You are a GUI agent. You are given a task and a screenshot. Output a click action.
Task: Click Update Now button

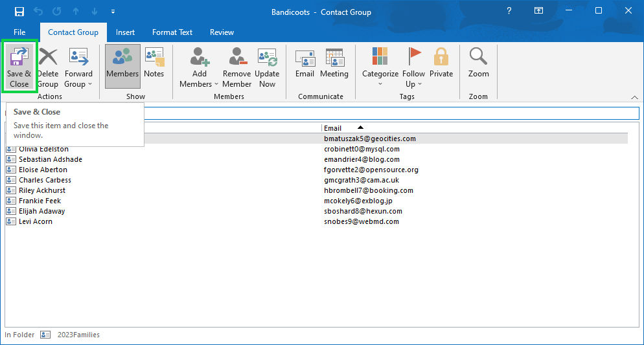(x=267, y=67)
